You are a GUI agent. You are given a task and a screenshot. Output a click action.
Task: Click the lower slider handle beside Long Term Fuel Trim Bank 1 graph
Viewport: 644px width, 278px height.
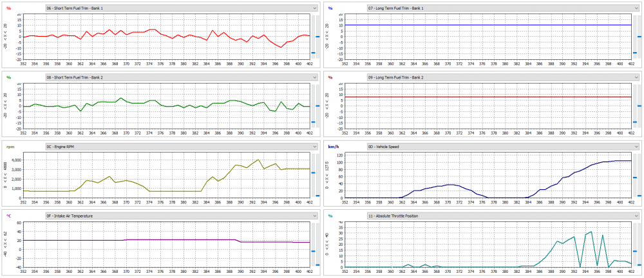tap(635, 53)
